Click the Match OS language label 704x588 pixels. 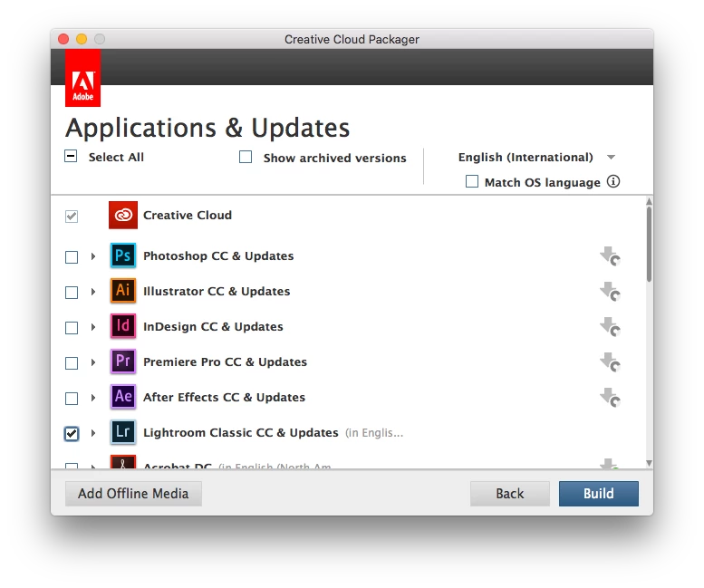543,183
